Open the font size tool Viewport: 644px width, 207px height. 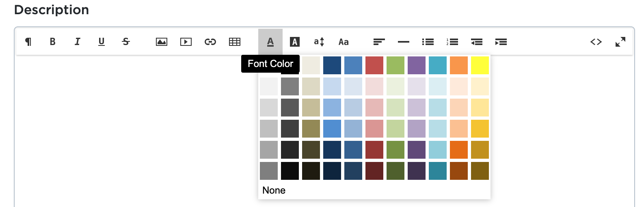point(319,42)
